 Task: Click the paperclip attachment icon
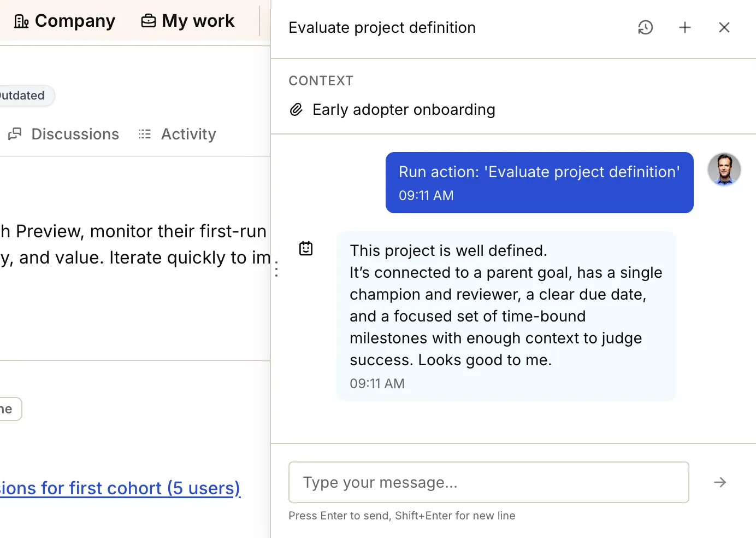(296, 110)
